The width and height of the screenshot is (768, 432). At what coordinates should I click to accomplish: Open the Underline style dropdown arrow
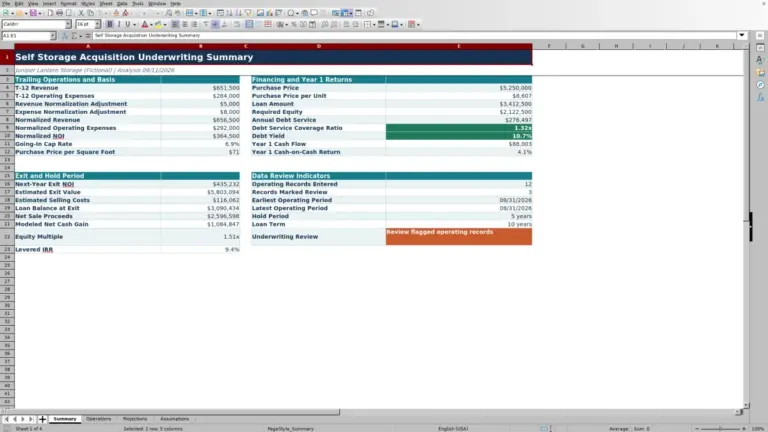tap(134, 24)
